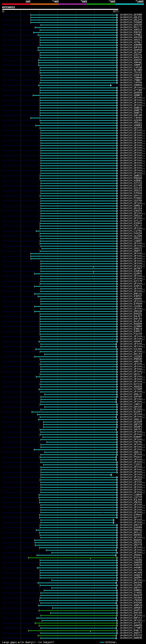146x644 pixels.
Task: Select hit label UniRef100_Q6ZIW7
Action: pyautogui.click(x=131, y=52)
